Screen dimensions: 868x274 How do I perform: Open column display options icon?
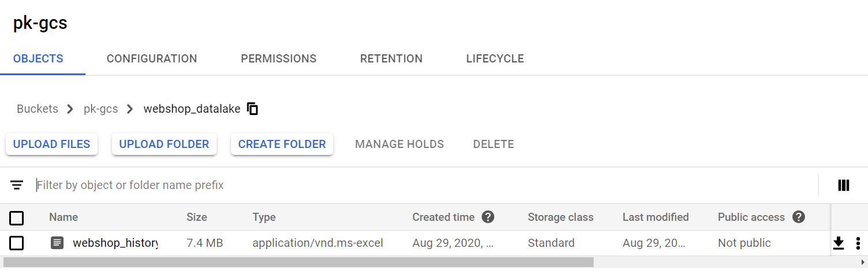(844, 185)
